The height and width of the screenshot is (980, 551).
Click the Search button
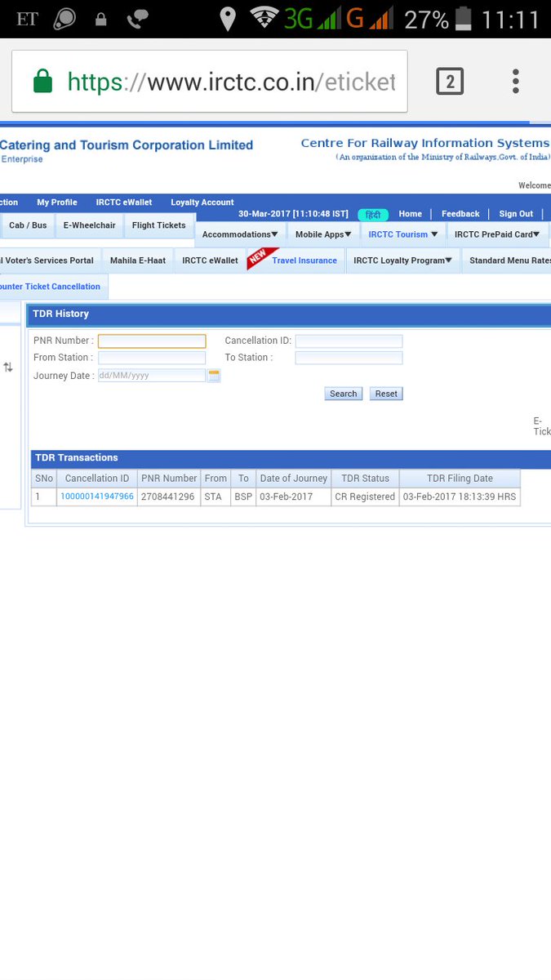pyautogui.click(x=343, y=394)
